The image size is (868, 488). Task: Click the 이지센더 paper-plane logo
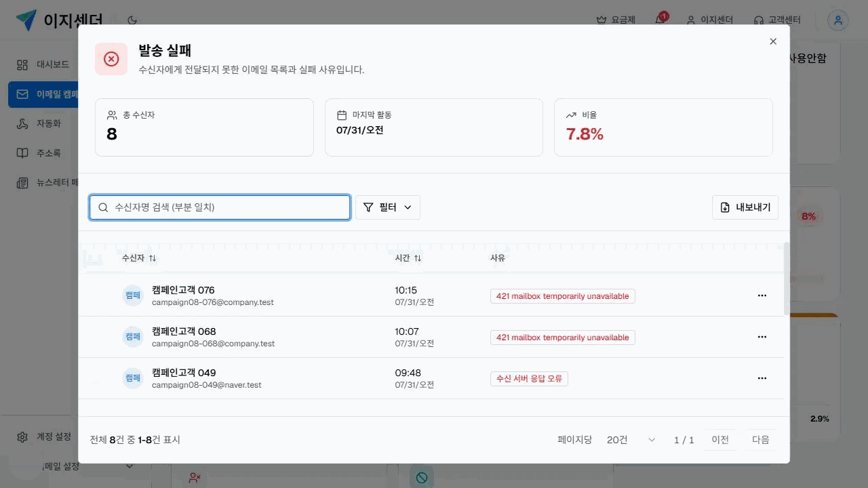coord(26,20)
